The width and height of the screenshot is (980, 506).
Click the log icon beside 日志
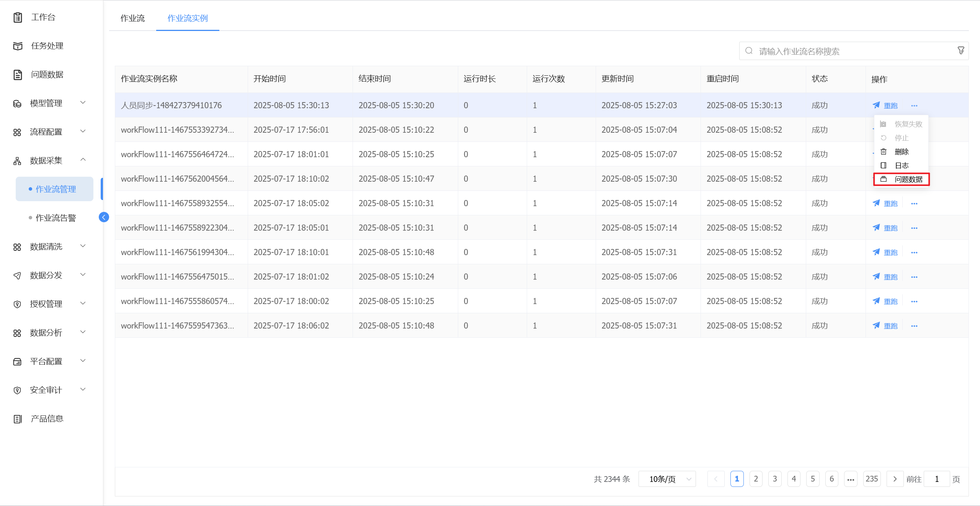(884, 166)
